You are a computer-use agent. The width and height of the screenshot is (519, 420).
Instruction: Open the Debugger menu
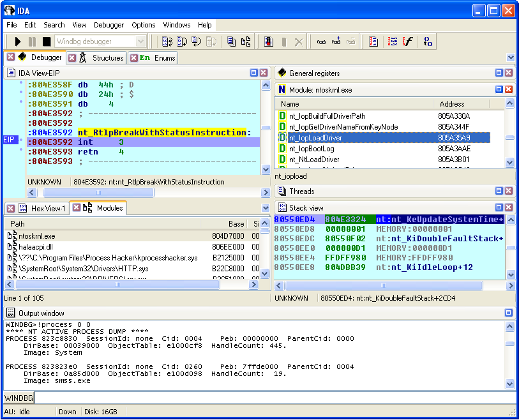109,25
